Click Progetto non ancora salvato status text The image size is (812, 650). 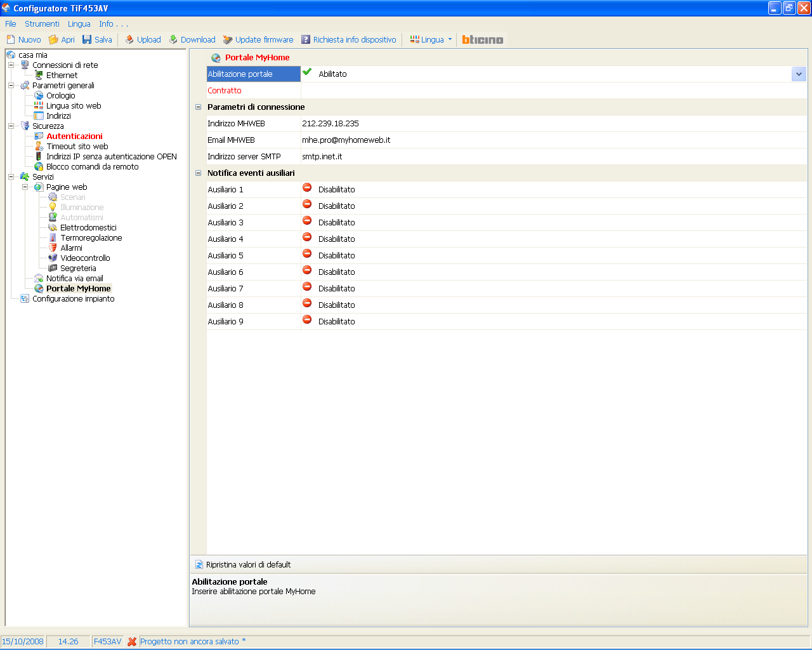click(x=190, y=642)
